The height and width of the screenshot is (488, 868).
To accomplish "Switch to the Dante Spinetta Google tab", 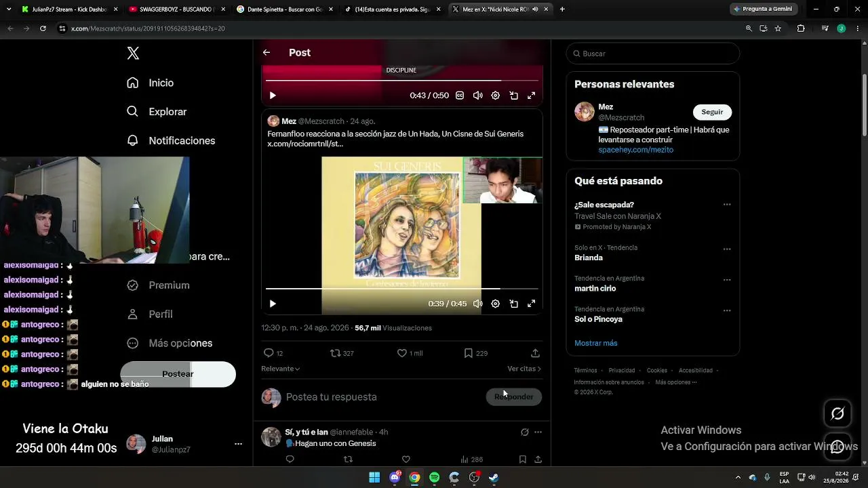I will point(283,9).
